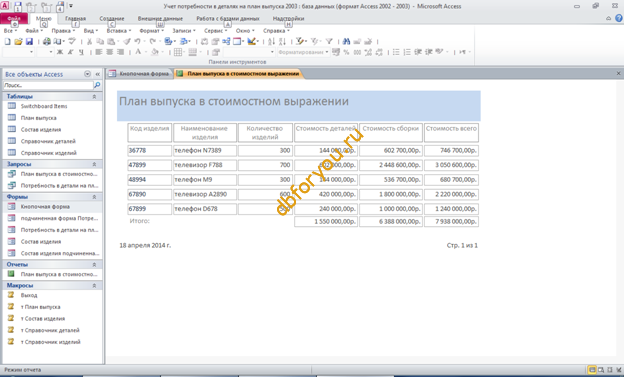Collapse the Отчеты navigation group
The height and width of the screenshot is (377, 624).
coord(94,265)
